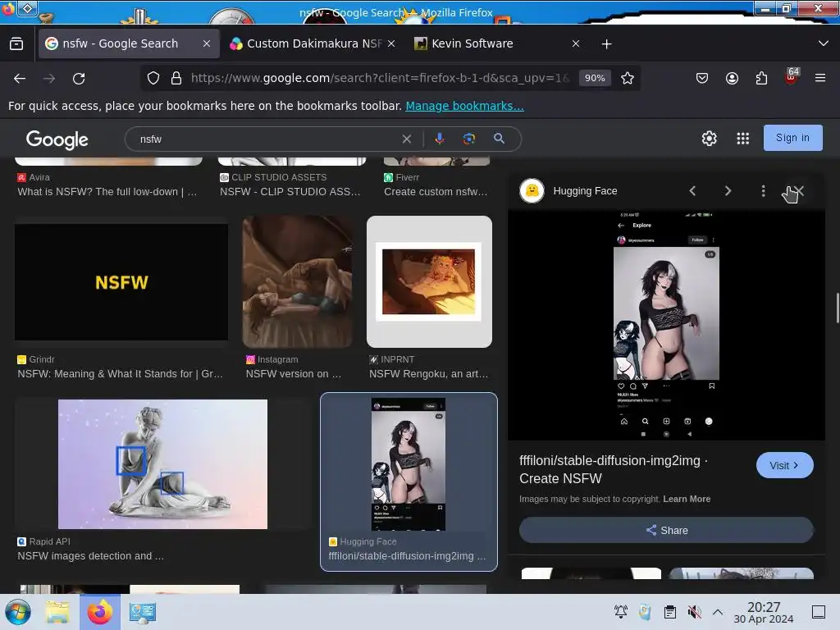Open the Grindr NSFW meaning thumbnail

click(121, 282)
